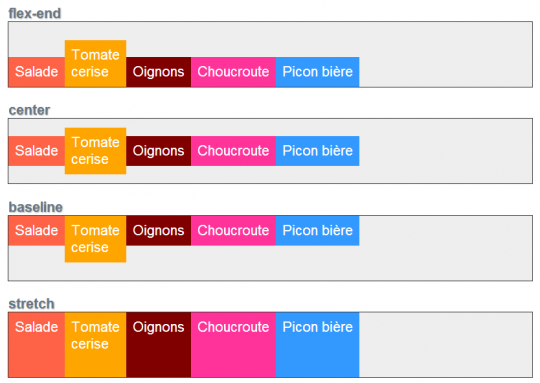540x383 pixels.
Task: Click Choucroute box in baseline row
Action: pyautogui.click(x=233, y=231)
